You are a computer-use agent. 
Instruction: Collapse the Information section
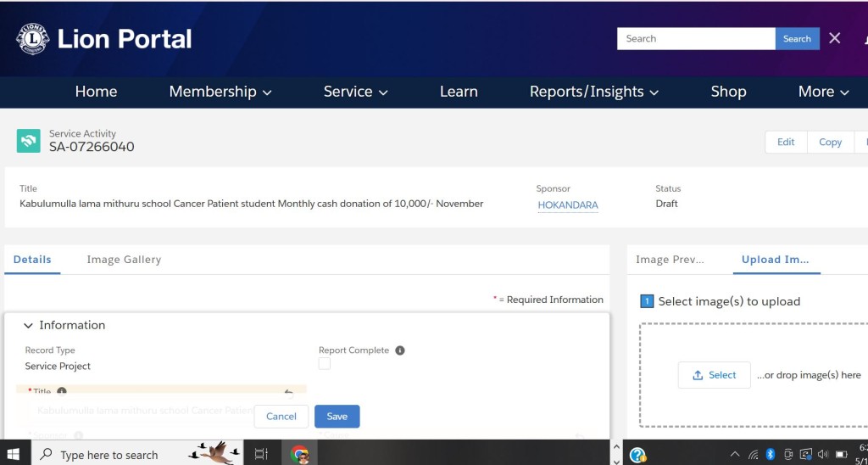28,325
